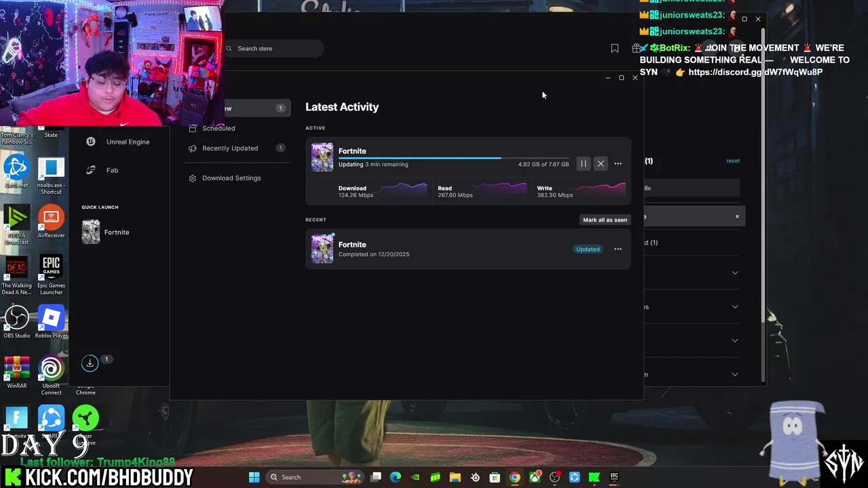Click reset link in right background window
Viewport: 868px width, 488px height.
pos(733,161)
